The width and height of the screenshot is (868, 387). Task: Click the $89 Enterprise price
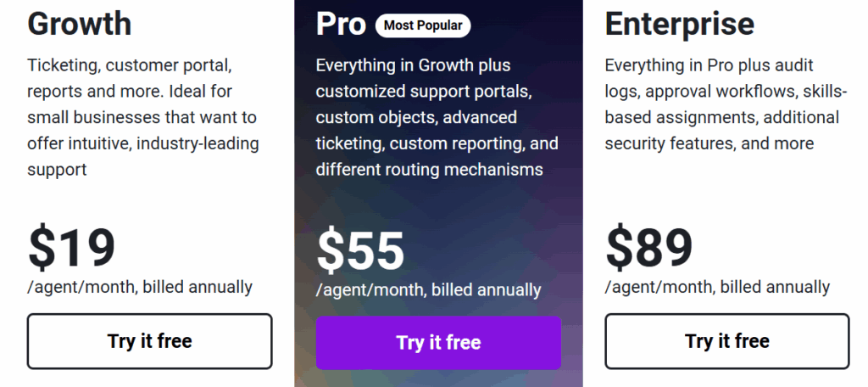[649, 248]
